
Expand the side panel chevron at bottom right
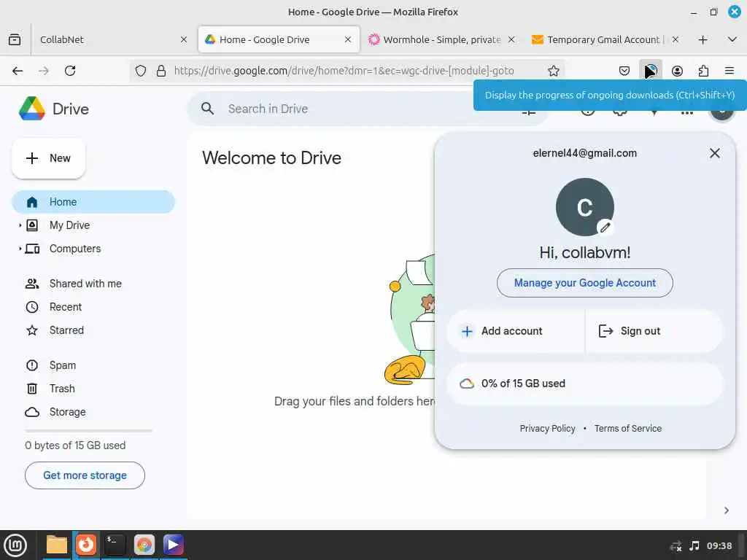coord(726,510)
